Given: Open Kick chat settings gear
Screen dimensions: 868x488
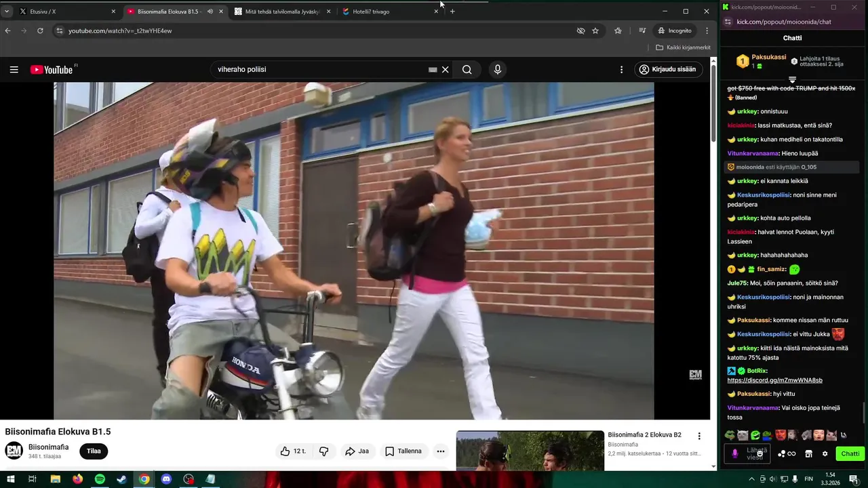Looking at the screenshot, I should (825, 453).
